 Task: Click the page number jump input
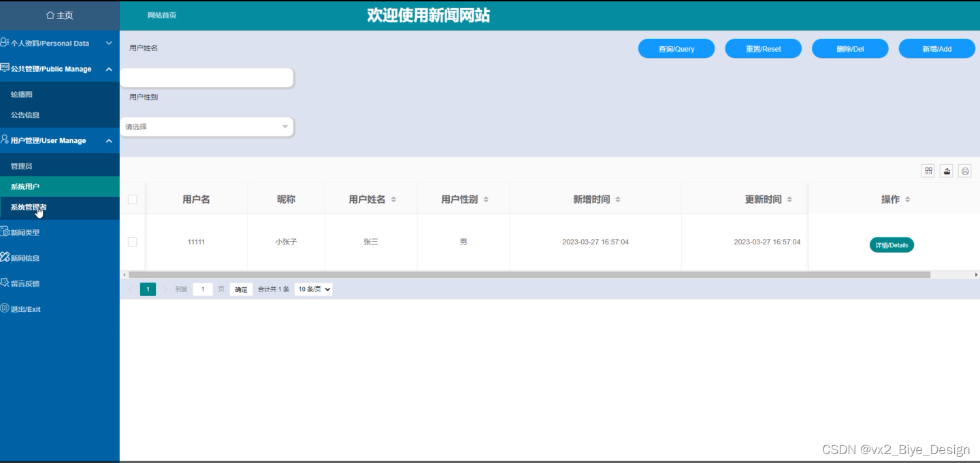pos(203,289)
